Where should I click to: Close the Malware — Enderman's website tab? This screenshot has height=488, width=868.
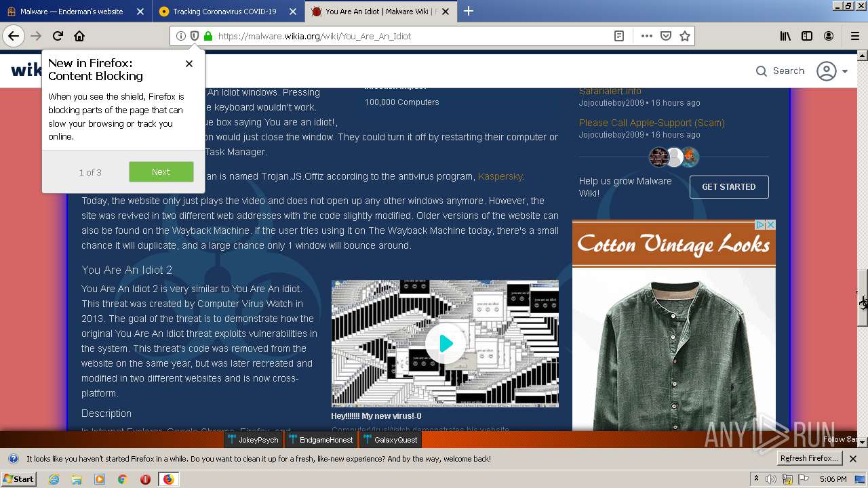[140, 12]
